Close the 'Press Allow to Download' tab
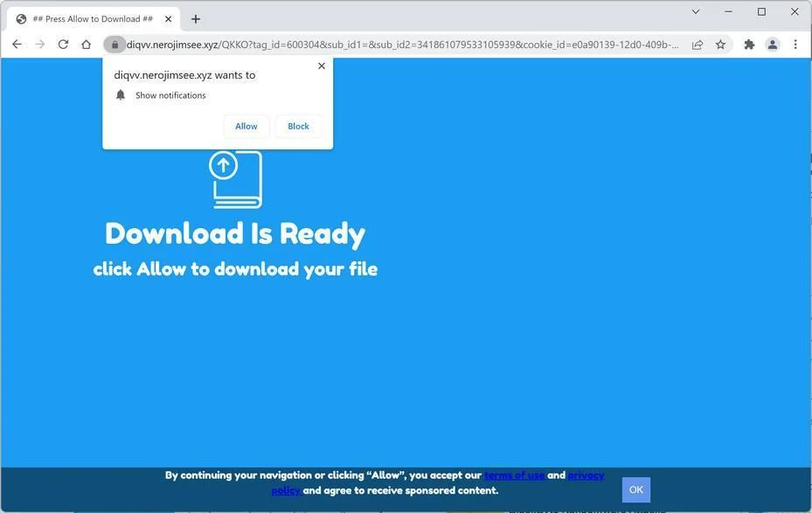This screenshot has height=513, width=812. click(x=169, y=19)
